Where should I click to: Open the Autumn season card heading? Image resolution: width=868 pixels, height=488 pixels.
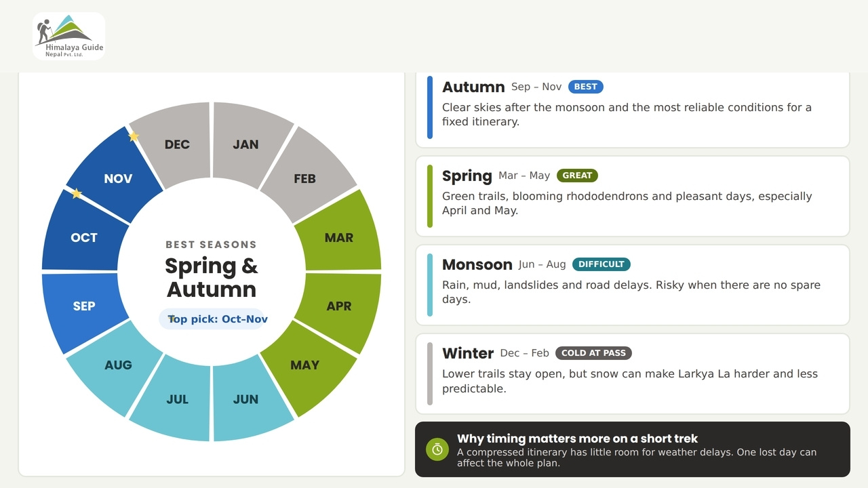pos(473,87)
